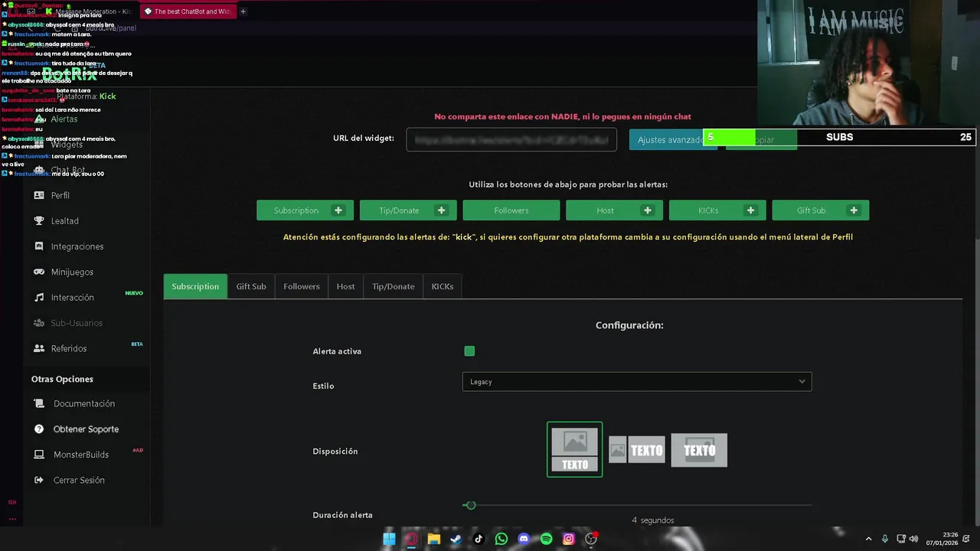
Task: Open WhatsApp from taskbar
Action: (x=501, y=539)
